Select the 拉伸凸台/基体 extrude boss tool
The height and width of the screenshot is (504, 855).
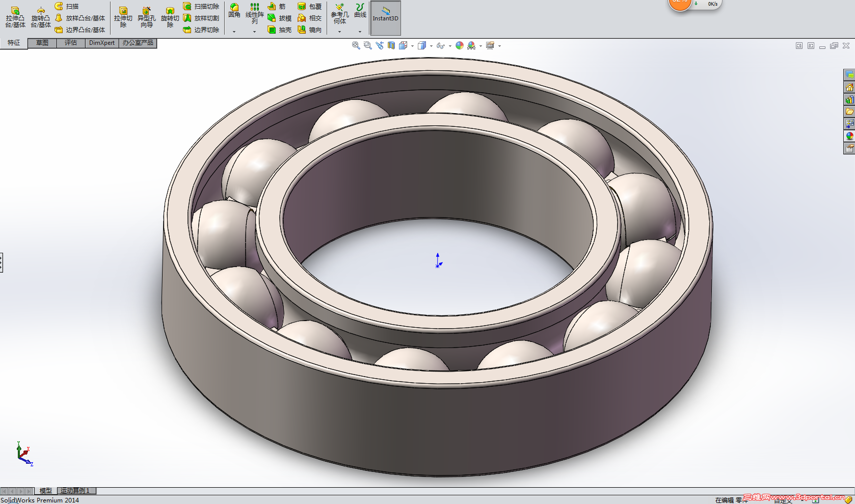pos(15,17)
